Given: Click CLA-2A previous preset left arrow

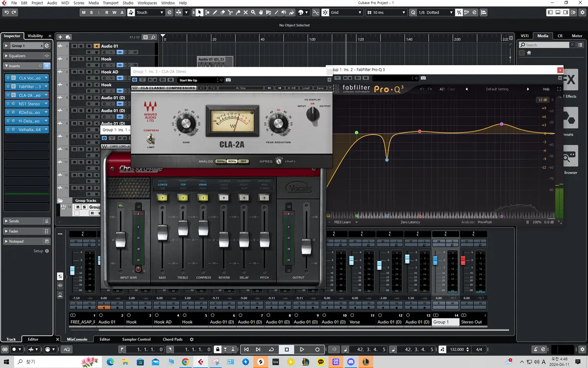Looking at the screenshot, I should (x=269, y=88).
